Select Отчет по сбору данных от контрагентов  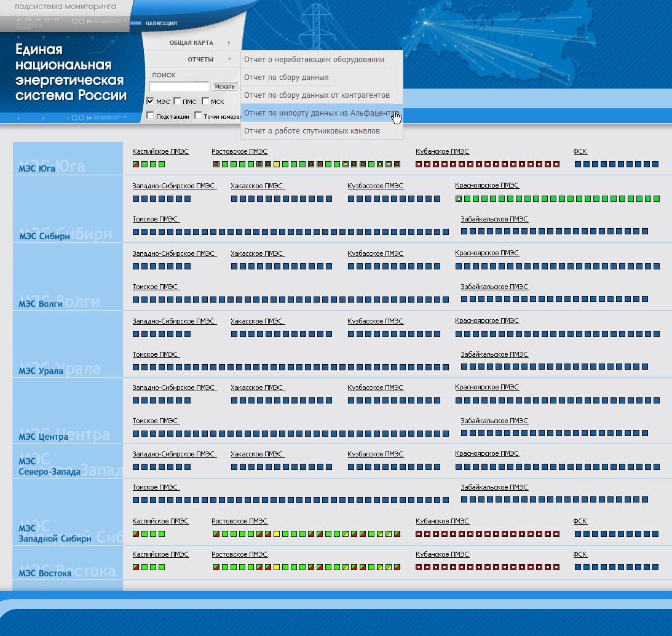coord(317,95)
